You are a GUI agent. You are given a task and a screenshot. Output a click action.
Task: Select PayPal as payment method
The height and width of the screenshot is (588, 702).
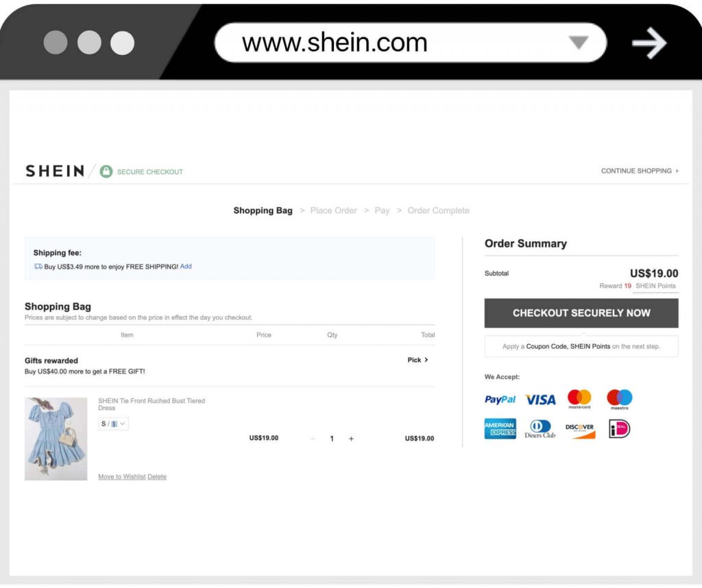click(499, 399)
